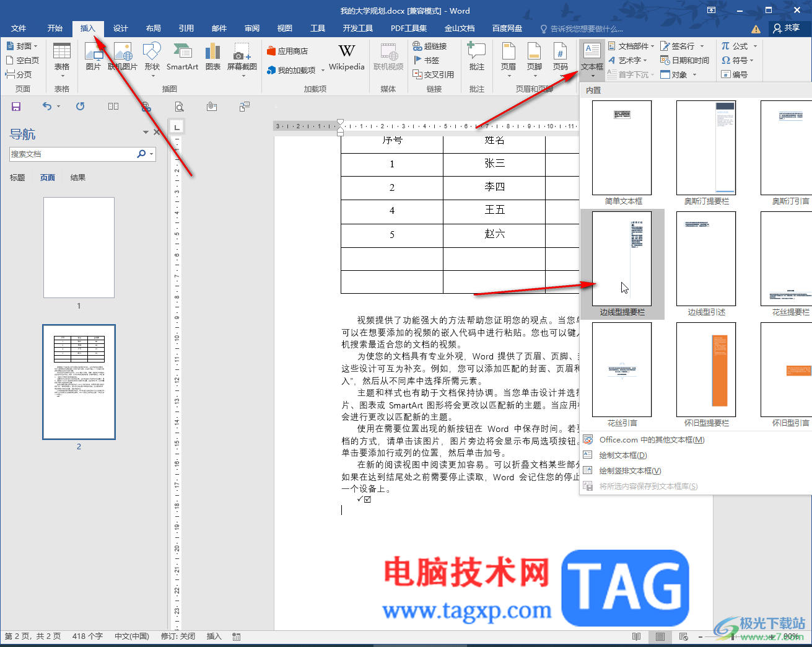Open the Quick Parts (文档部件) menu

[x=631, y=46]
